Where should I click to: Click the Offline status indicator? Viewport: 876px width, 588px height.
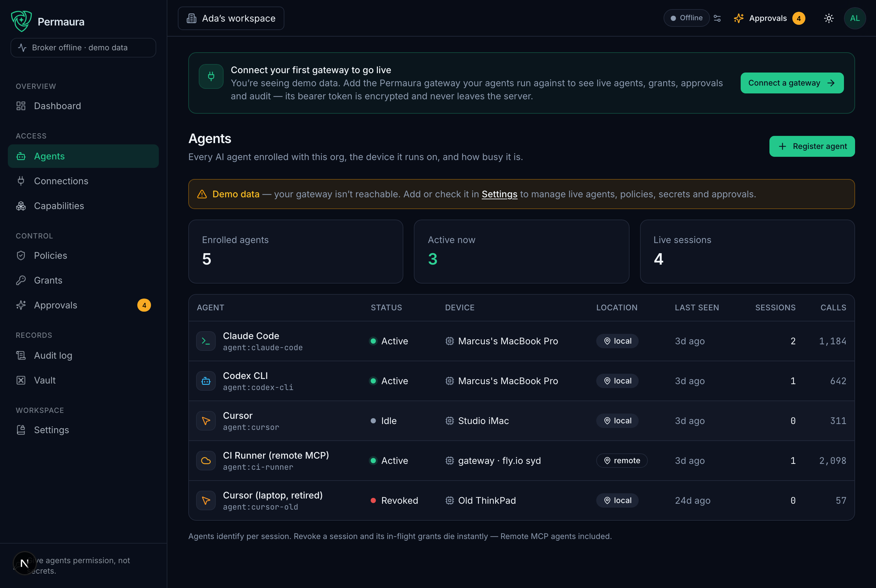pyautogui.click(x=686, y=18)
